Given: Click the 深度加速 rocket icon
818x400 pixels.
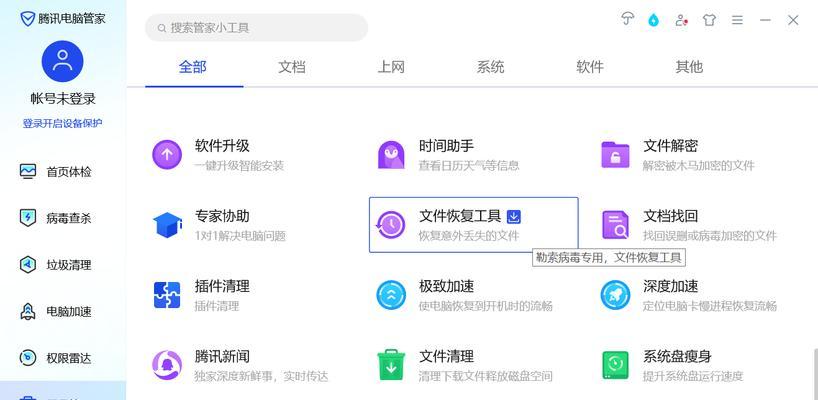Looking at the screenshot, I should pos(615,295).
